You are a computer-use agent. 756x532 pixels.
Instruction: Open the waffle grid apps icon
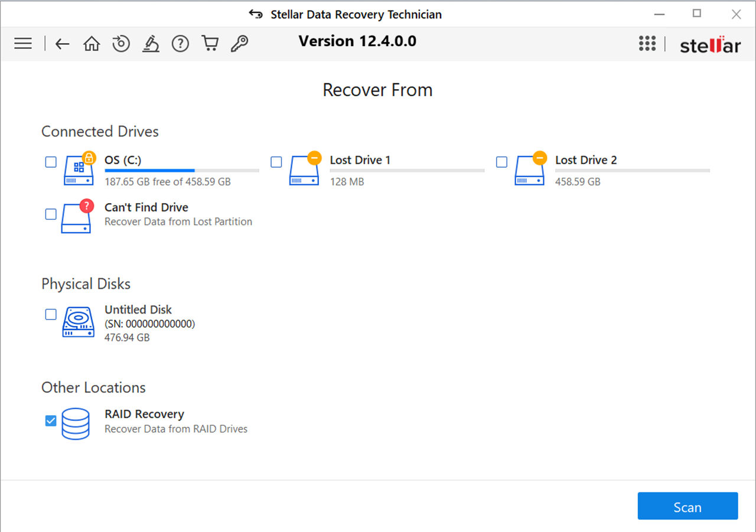tap(647, 43)
